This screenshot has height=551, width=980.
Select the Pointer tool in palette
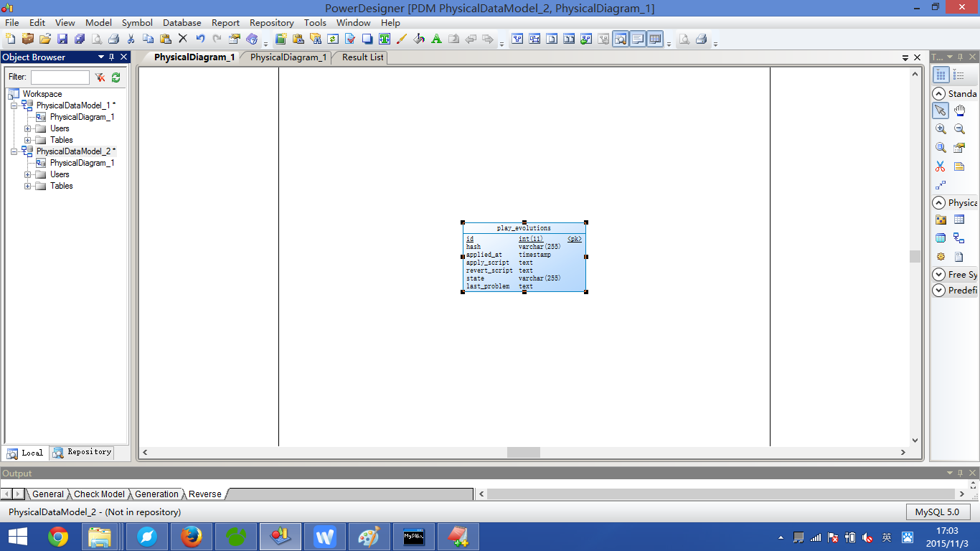941,110
